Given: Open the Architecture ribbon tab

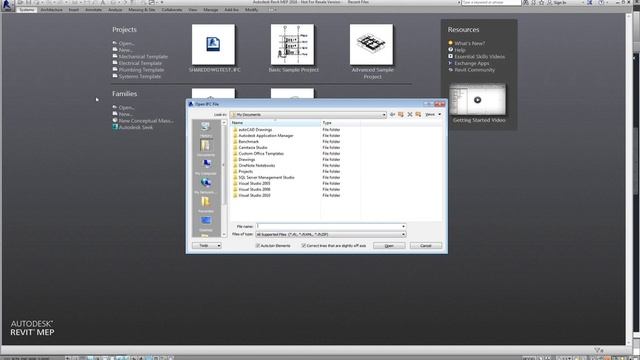Looking at the screenshot, I should click(x=51, y=10).
